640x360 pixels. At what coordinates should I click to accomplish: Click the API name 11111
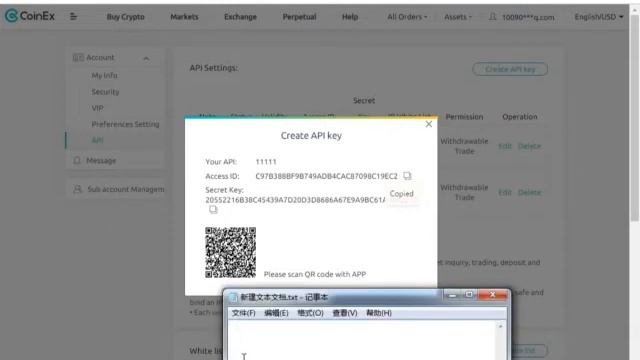point(266,162)
